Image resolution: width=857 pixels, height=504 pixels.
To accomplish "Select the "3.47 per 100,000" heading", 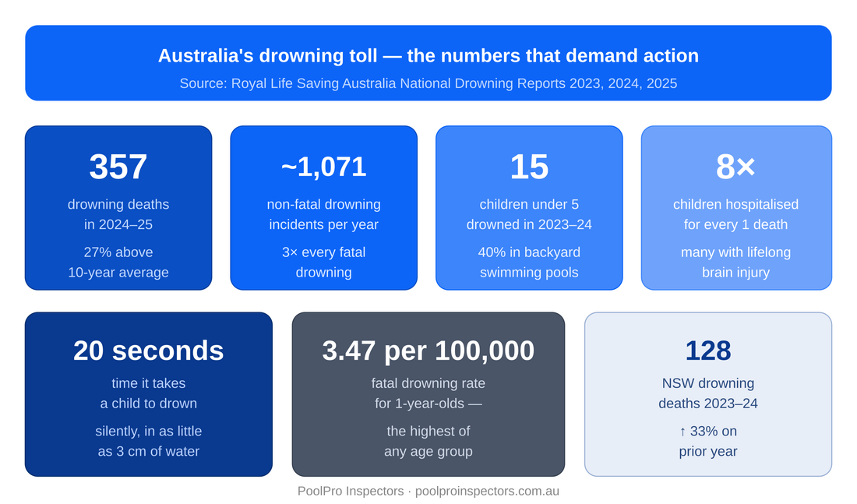I will click(428, 351).
